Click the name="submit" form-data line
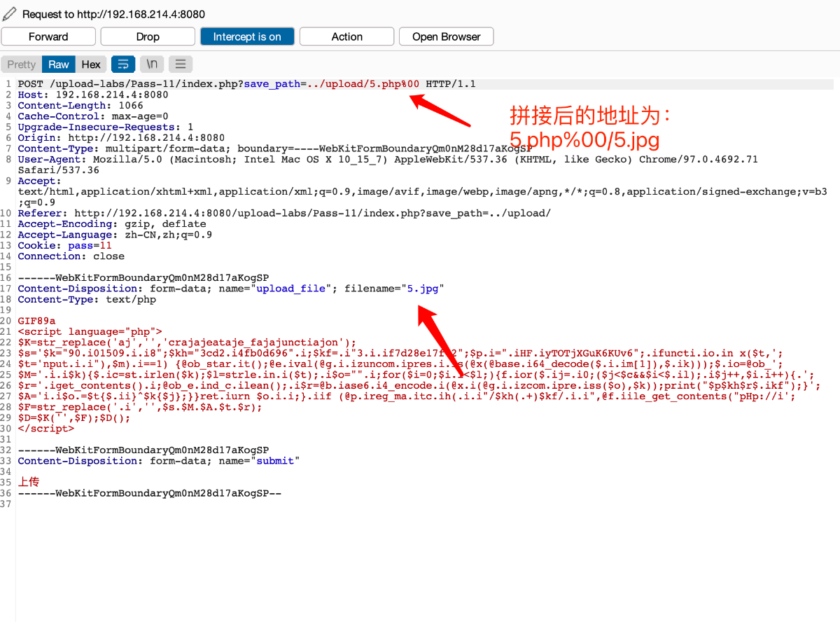 click(x=159, y=461)
